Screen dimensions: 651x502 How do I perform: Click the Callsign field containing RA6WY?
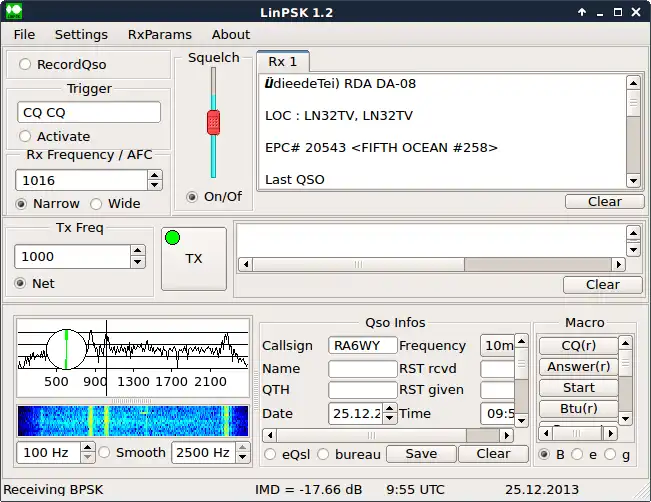tap(362, 345)
